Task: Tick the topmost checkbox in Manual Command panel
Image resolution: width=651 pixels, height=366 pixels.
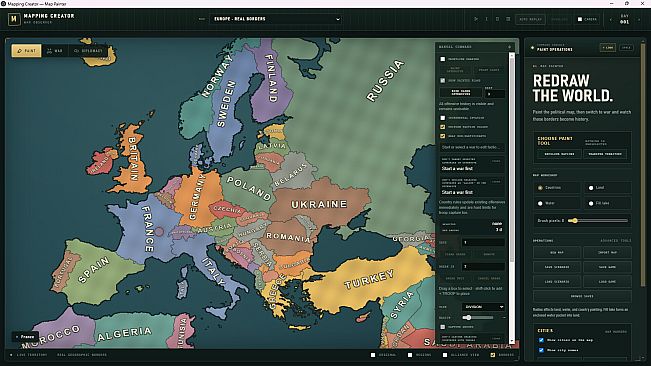Action: click(443, 59)
